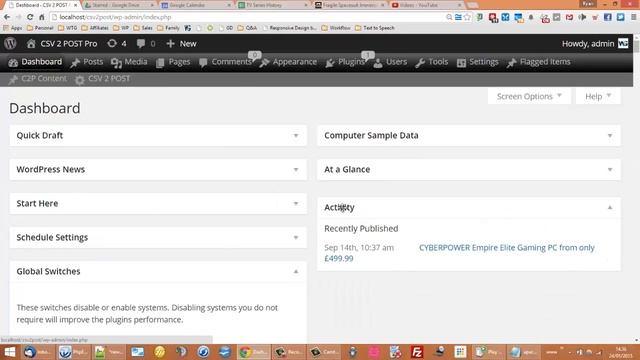640x360 pixels.
Task: Click the Gmail extension icon
Action: [569, 17]
